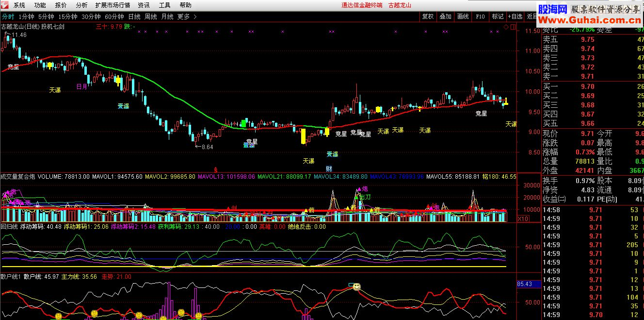Add stock with the +自选 button
644x320 pixels.
tap(515, 17)
